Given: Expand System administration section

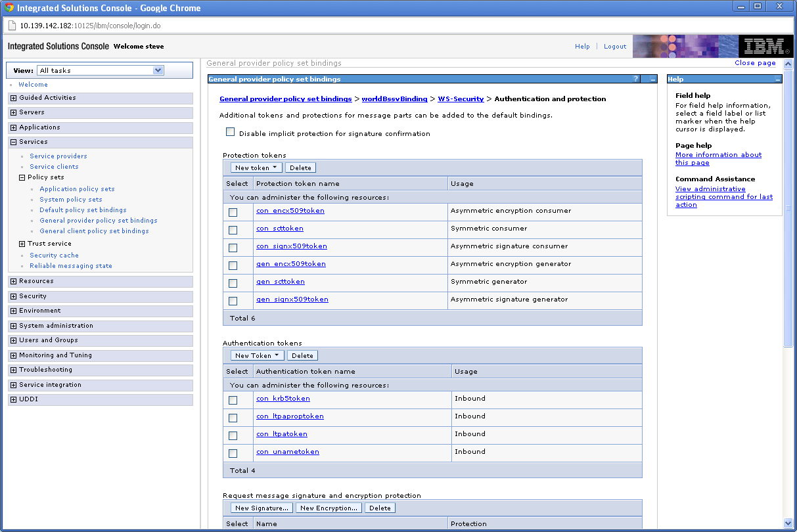Looking at the screenshot, I should [13, 326].
